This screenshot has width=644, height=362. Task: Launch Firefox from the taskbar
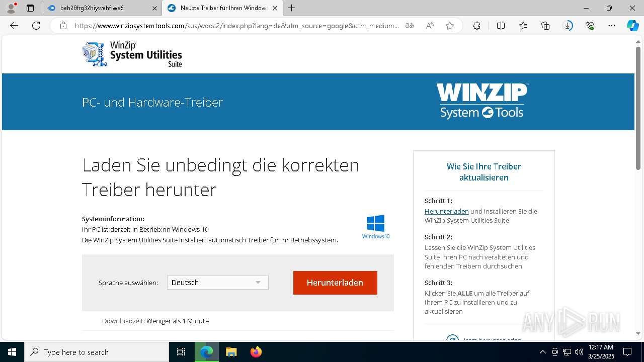coord(256,352)
